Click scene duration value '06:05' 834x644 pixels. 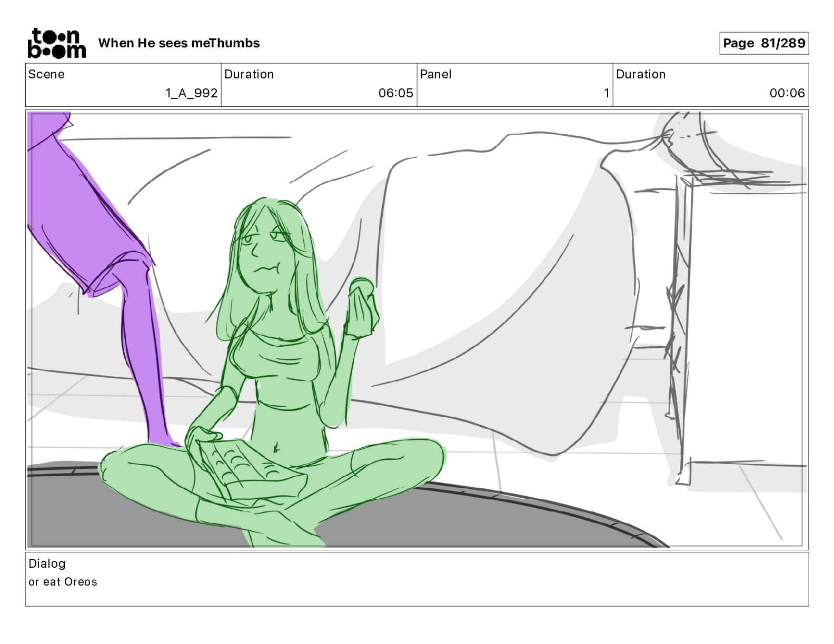[395, 93]
